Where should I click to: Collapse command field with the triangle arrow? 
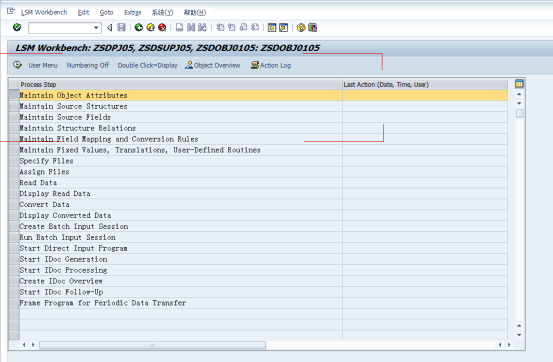click(x=110, y=27)
